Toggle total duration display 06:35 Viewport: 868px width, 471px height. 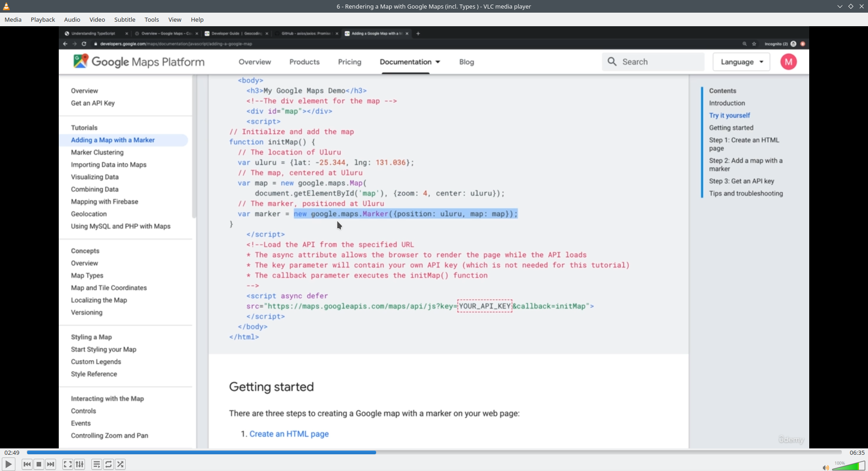[857, 452]
